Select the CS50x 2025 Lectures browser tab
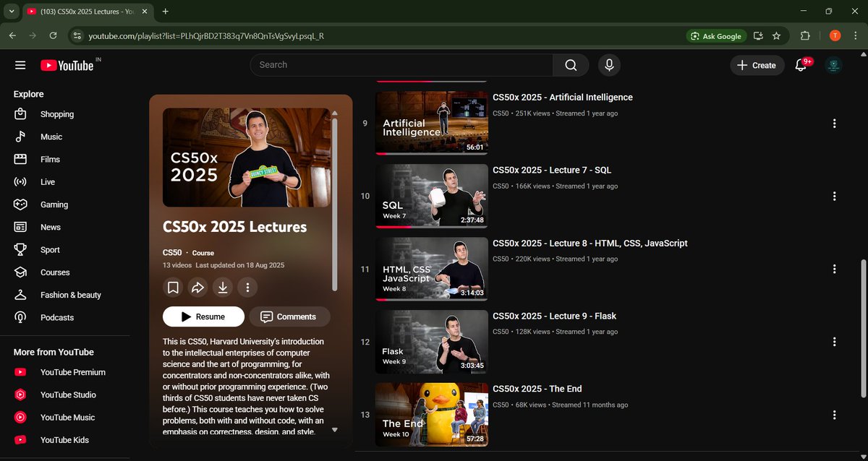868x461 pixels. click(87, 12)
